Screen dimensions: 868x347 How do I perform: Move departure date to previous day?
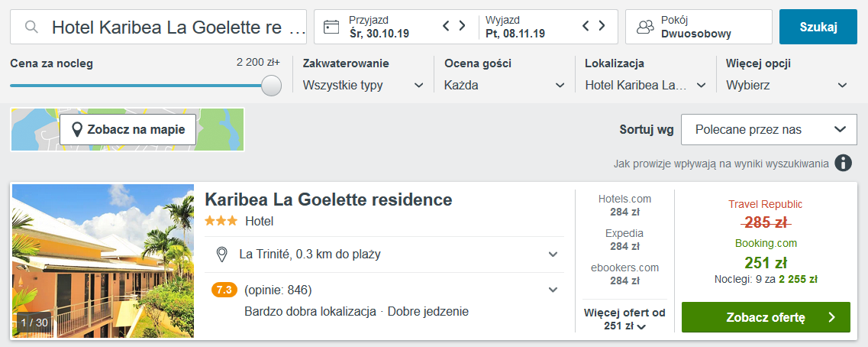tap(586, 26)
